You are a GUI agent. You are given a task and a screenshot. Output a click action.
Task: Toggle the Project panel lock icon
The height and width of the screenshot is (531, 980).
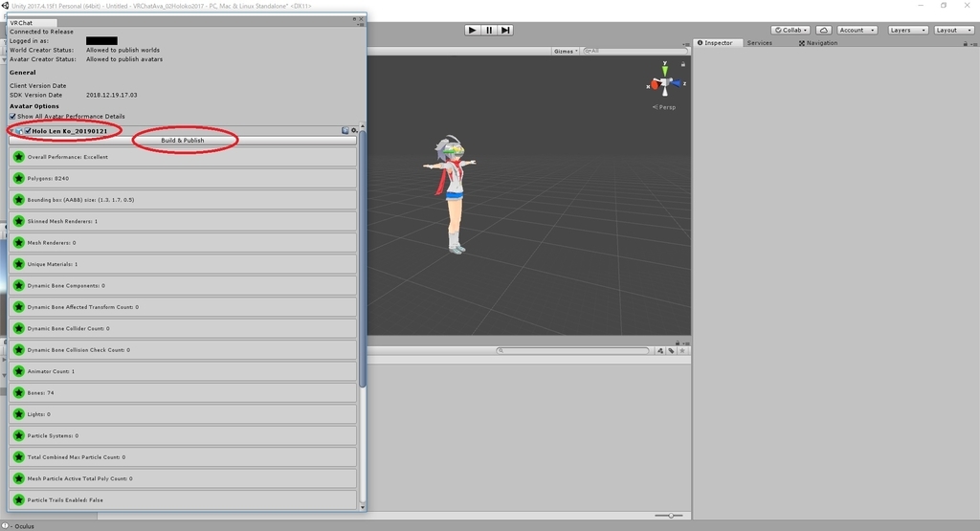coord(677,343)
